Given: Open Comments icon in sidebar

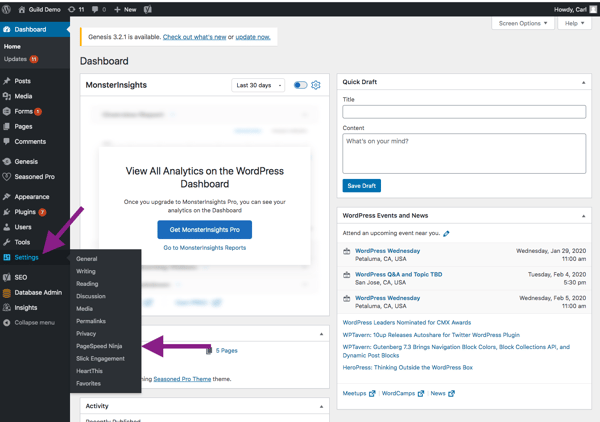Looking at the screenshot, I should [x=7, y=142].
